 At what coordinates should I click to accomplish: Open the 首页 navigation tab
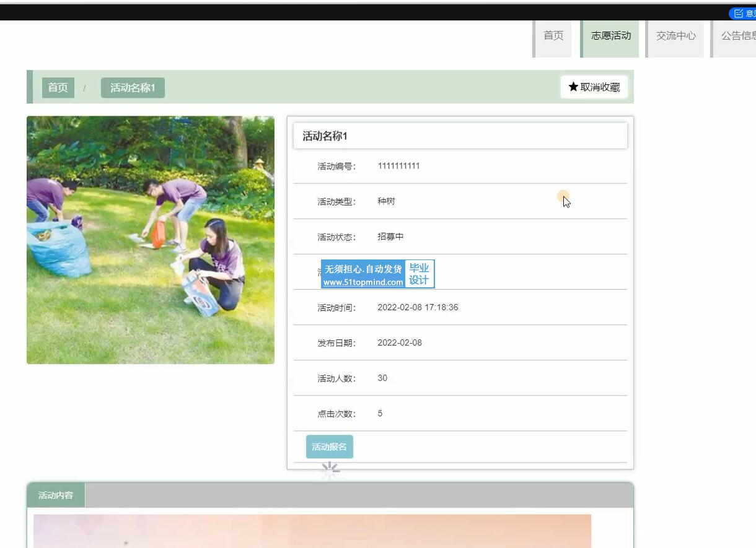pos(553,38)
